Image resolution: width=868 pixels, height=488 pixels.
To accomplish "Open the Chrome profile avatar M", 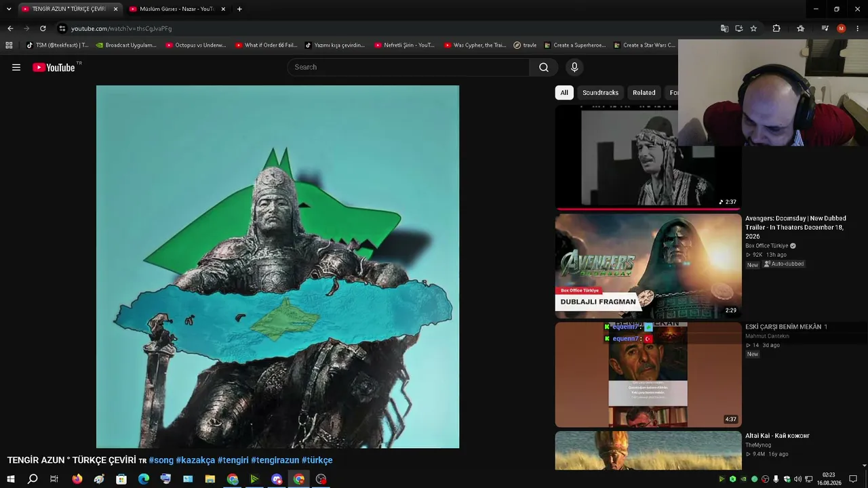I will coord(842,28).
